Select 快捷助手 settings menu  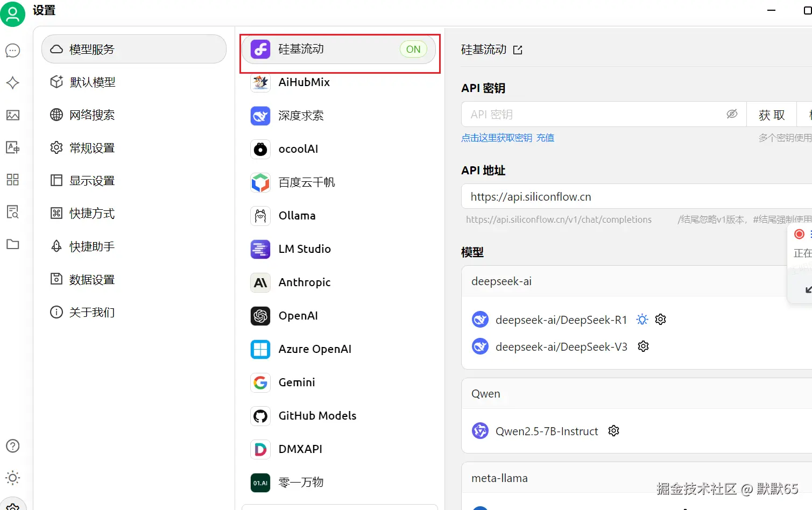tap(134, 246)
